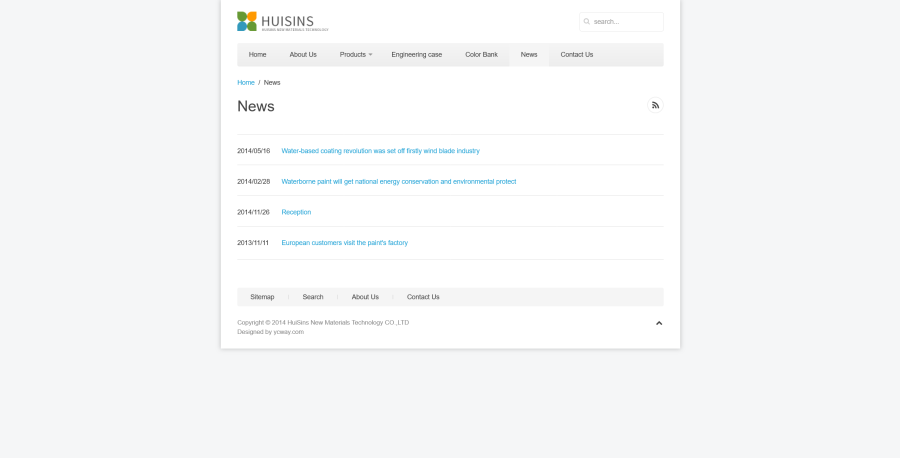The image size is (900, 458).
Task: Open the Home menu item
Action: pyautogui.click(x=257, y=54)
